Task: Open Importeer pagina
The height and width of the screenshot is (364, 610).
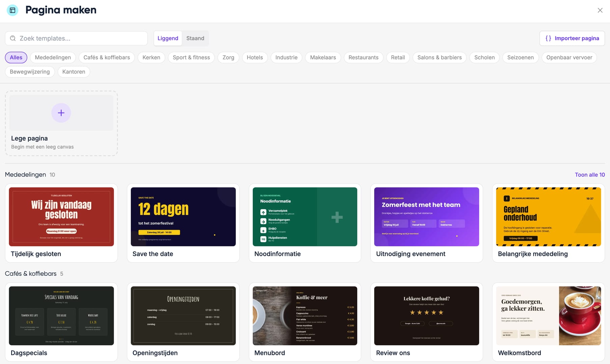Action: [572, 38]
